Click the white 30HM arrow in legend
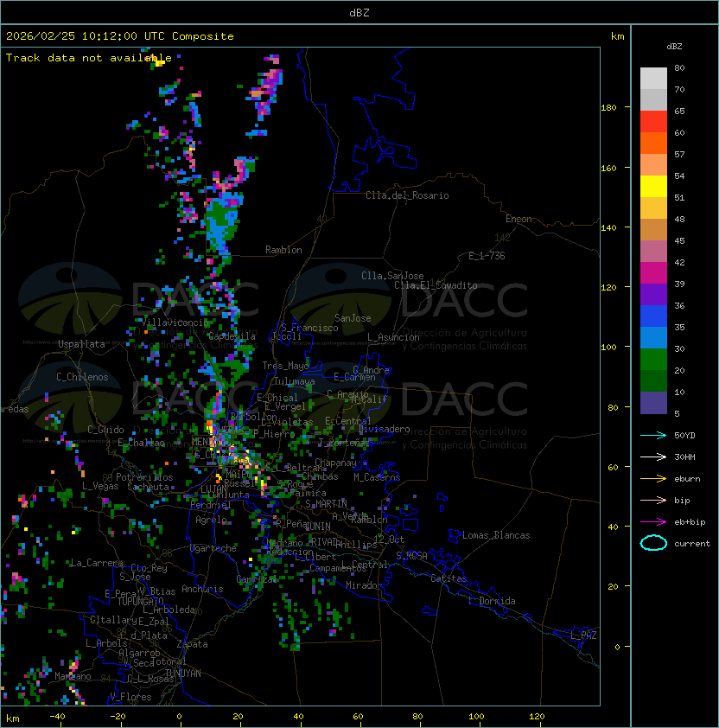The height and width of the screenshot is (728, 719). [x=653, y=457]
